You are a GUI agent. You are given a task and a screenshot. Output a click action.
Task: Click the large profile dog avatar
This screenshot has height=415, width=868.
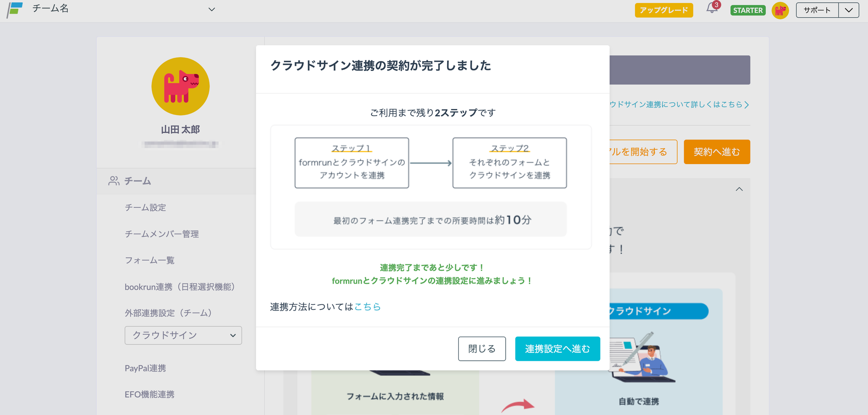pos(181,86)
